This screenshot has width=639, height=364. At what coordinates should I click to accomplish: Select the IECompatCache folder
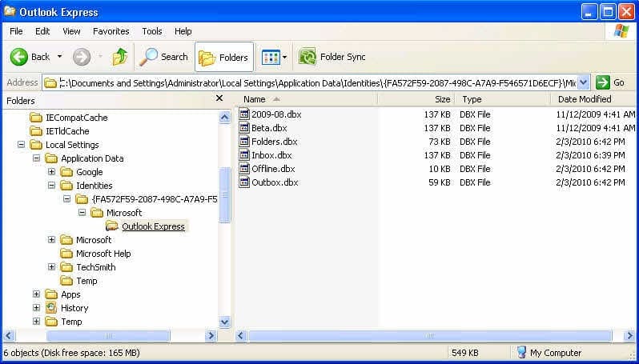coord(77,118)
